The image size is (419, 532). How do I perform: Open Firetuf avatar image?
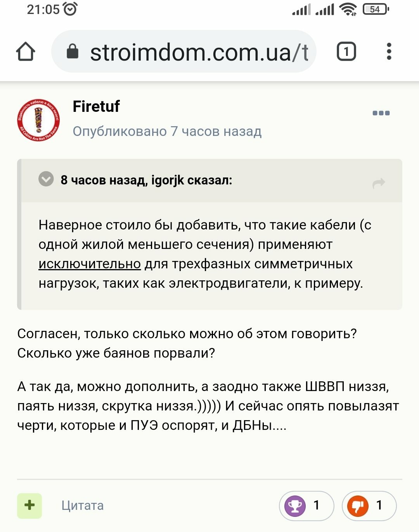tap(38, 120)
